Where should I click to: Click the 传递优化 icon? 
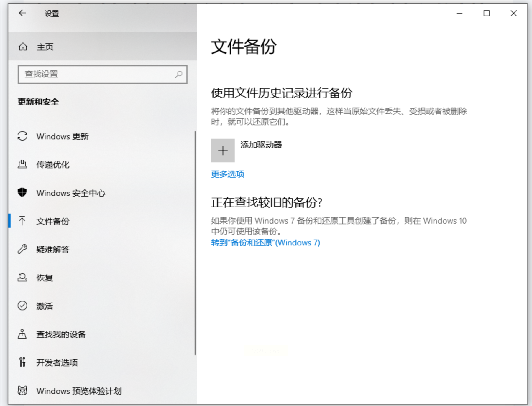coord(22,164)
